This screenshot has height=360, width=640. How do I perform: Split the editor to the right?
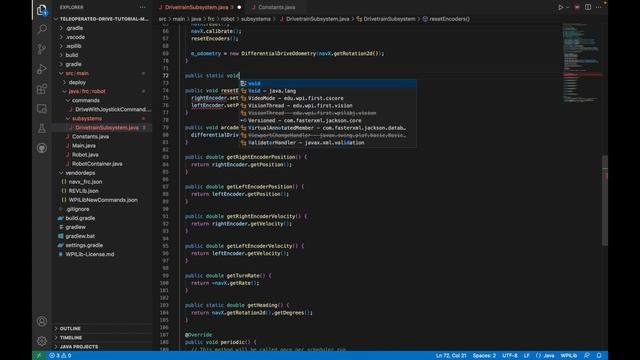tap(588, 7)
